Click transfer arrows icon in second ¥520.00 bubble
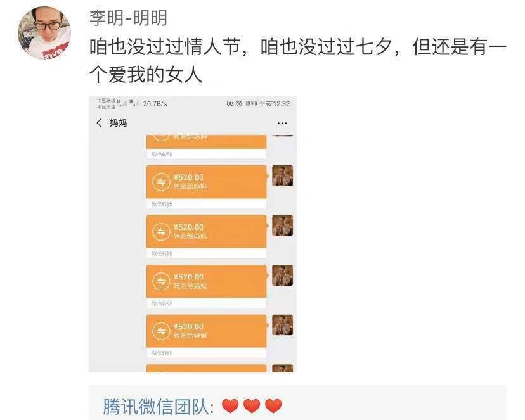Image resolution: width=525 pixels, height=420 pixels. point(161,232)
